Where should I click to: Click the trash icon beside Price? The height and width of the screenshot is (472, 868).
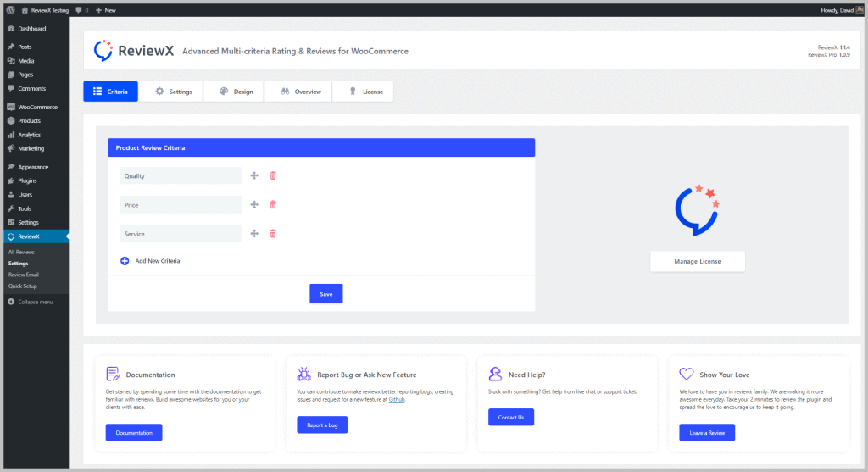pyautogui.click(x=273, y=204)
